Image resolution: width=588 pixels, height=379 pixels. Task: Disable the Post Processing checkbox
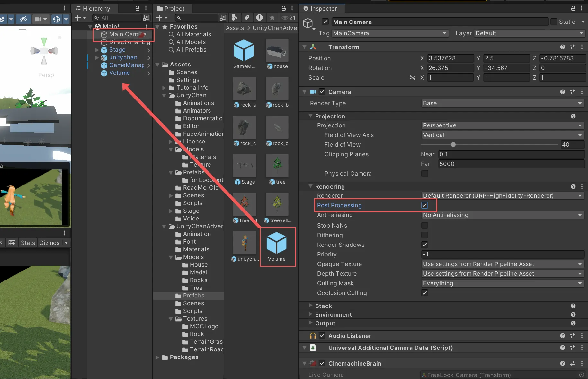(x=424, y=205)
